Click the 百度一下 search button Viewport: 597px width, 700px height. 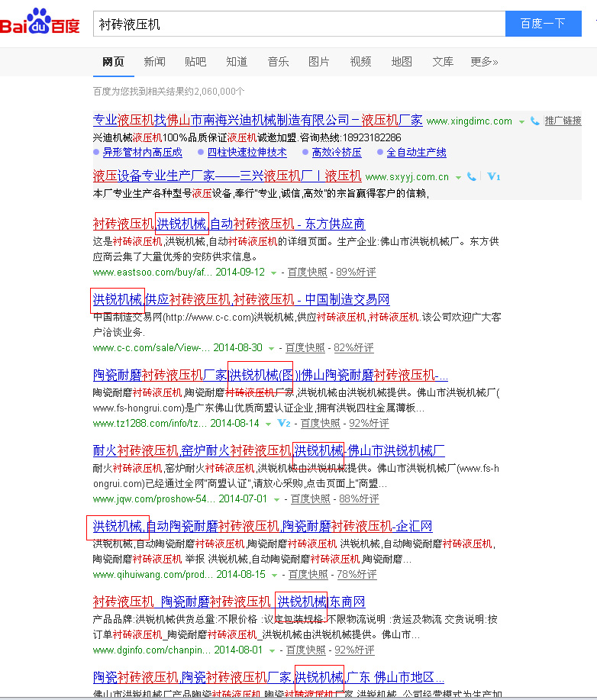[543, 24]
